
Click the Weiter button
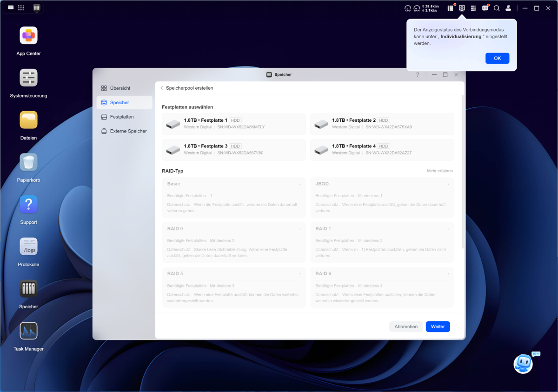438,326
